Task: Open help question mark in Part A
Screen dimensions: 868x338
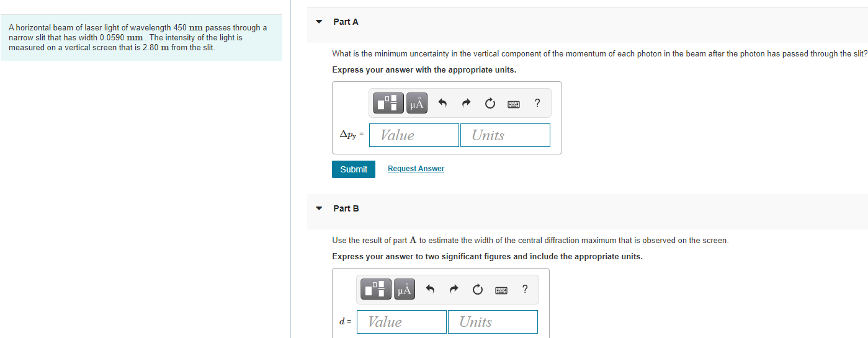Action: pos(537,104)
